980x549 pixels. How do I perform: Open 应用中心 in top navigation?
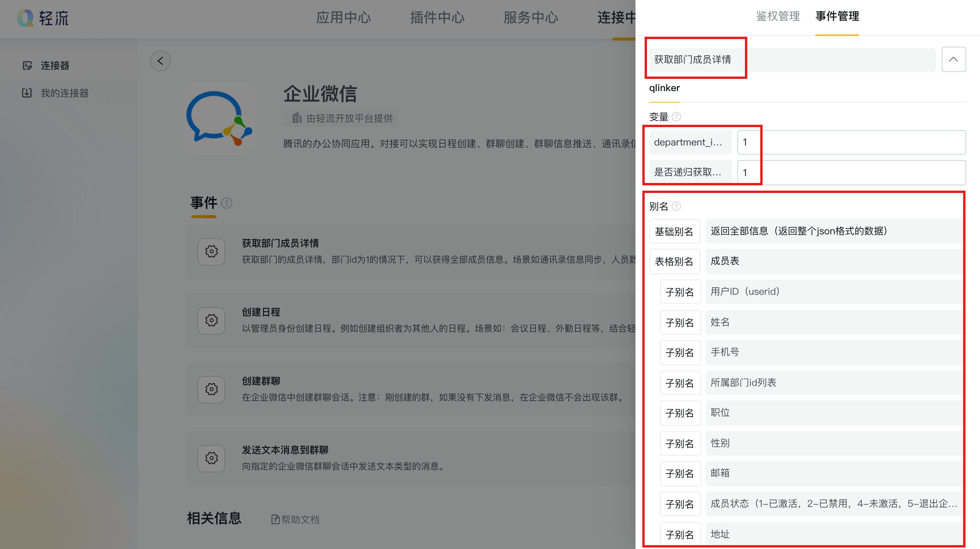[x=343, y=18]
